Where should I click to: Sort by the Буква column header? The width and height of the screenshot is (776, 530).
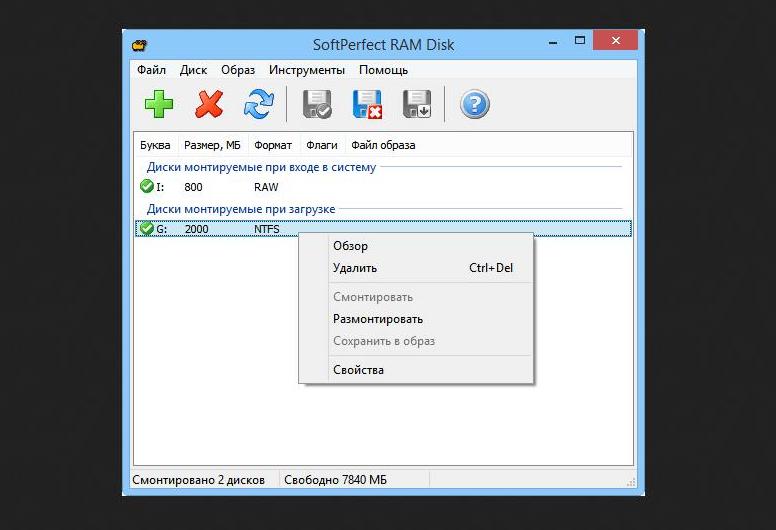[155, 145]
